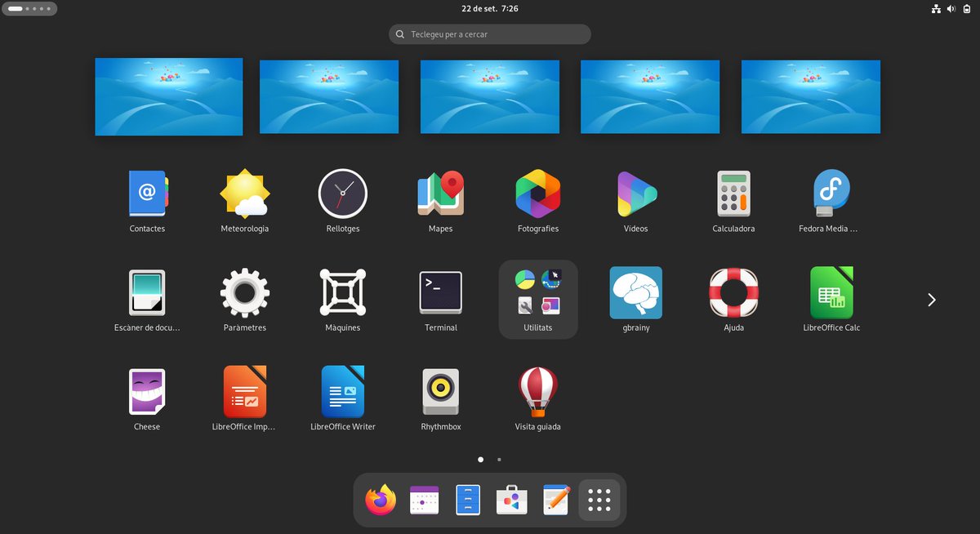Image resolution: width=980 pixels, height=534 pixels.
Task: Open the Utilitats folder
Action: [x=538, y=299]
